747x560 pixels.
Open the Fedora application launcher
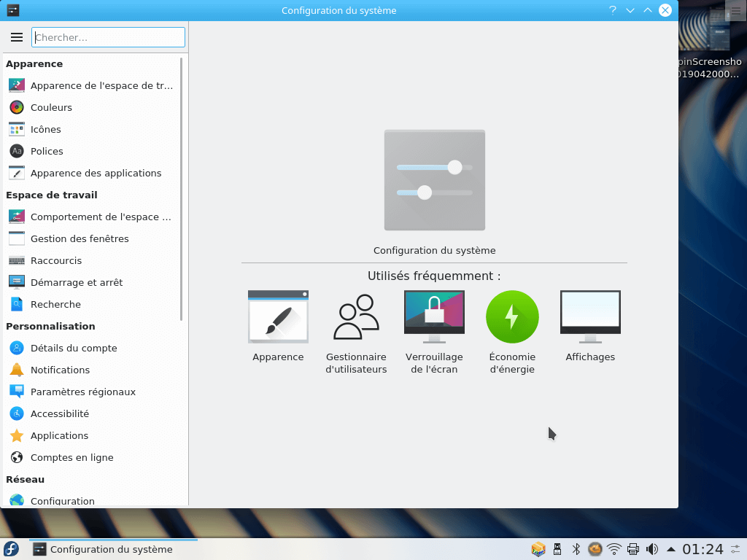(x=11, y=549)
